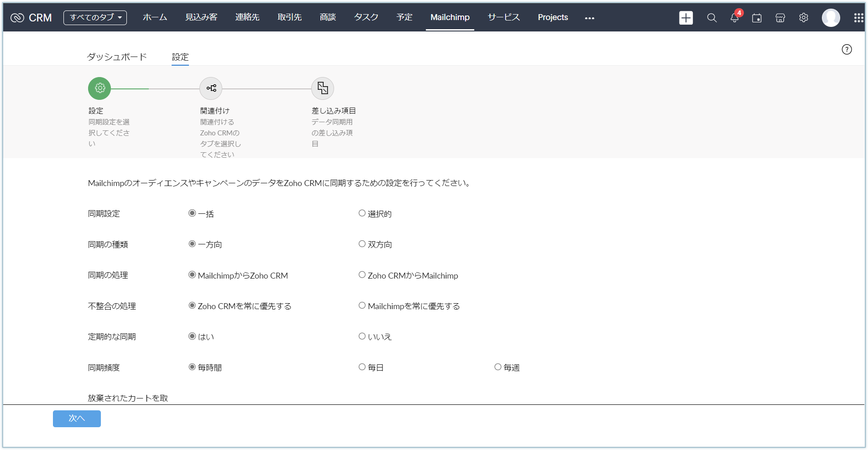Open the 商談 tab

click(x=328, y=17)
